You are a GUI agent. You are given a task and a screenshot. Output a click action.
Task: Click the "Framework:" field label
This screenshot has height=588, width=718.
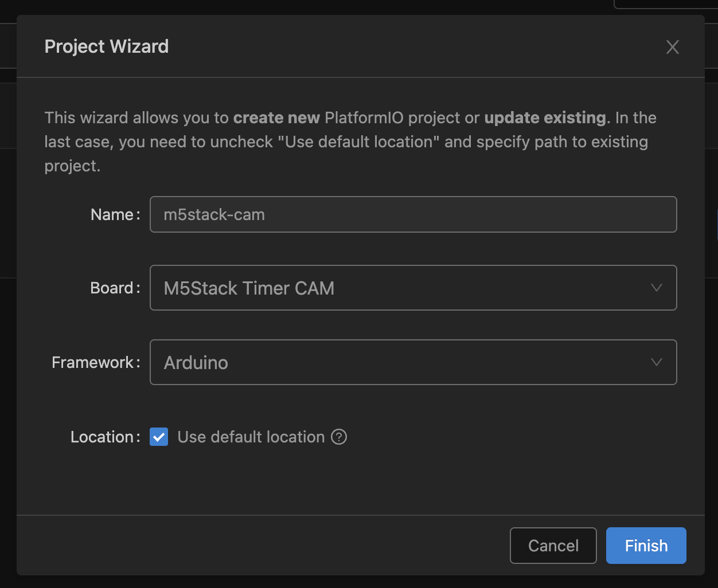click(x=96, y=362)
